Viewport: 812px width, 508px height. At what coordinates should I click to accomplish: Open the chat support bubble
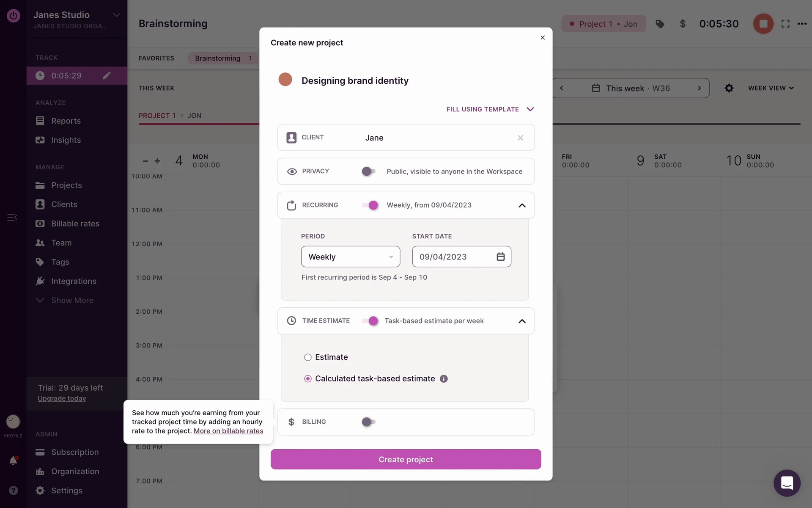787,483
